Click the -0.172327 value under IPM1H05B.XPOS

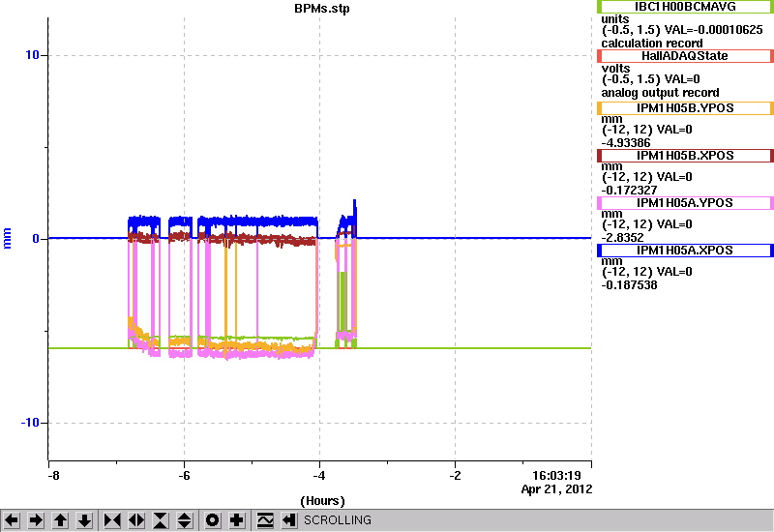630,191
